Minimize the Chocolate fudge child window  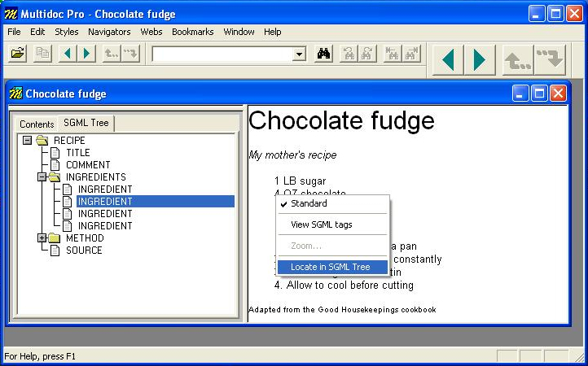point(520,94)
